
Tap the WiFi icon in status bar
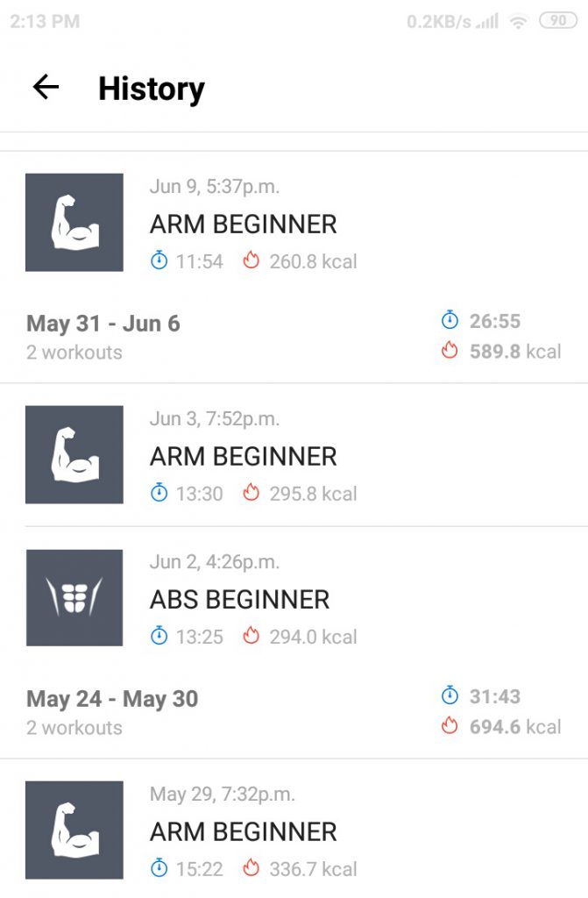coord(518,22)
